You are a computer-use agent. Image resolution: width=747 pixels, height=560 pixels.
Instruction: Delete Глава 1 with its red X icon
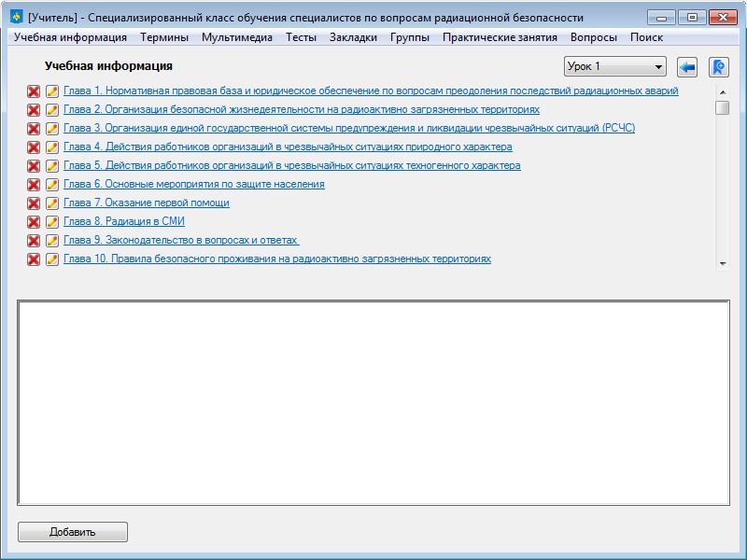pos(34,91)
